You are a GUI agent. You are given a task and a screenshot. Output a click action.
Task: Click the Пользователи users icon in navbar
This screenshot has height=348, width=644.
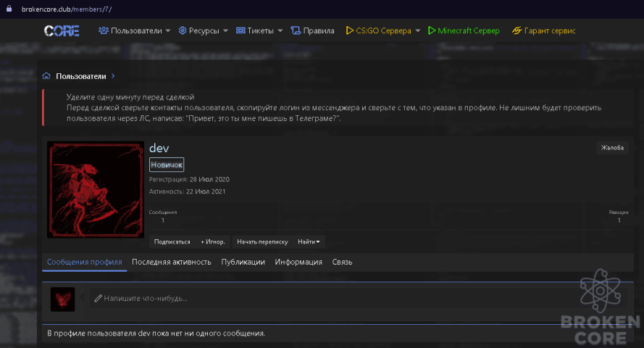[104, 30]
